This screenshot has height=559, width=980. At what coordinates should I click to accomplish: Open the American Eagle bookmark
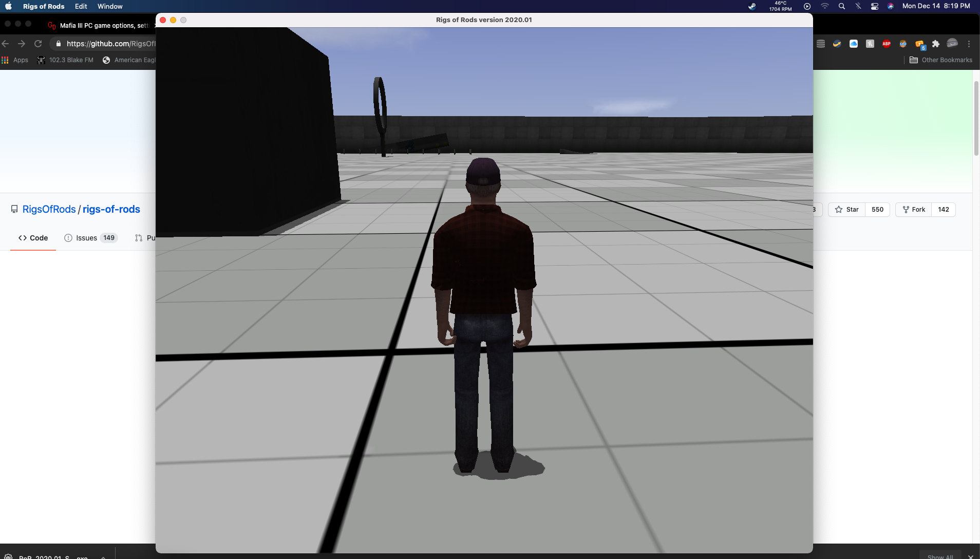[129, 60]
